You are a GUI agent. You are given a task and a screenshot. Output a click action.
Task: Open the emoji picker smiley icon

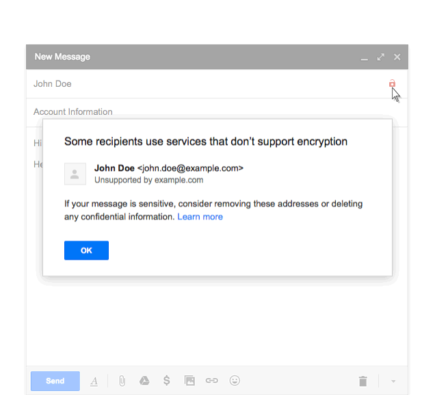(x=235, y=380)
